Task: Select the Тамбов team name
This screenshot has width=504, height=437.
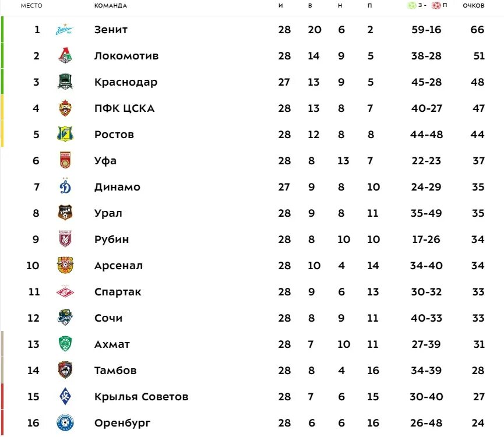Action: click(x=115, y=371)
